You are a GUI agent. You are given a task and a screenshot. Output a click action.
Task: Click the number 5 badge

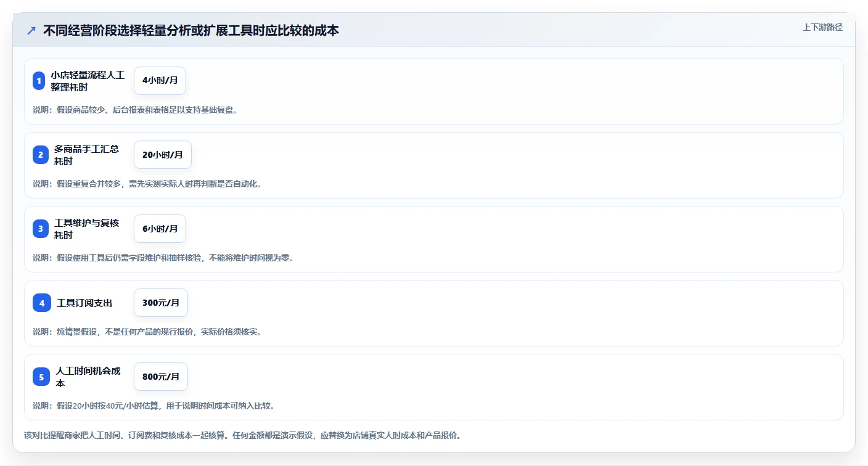click(x=41, y=377)
